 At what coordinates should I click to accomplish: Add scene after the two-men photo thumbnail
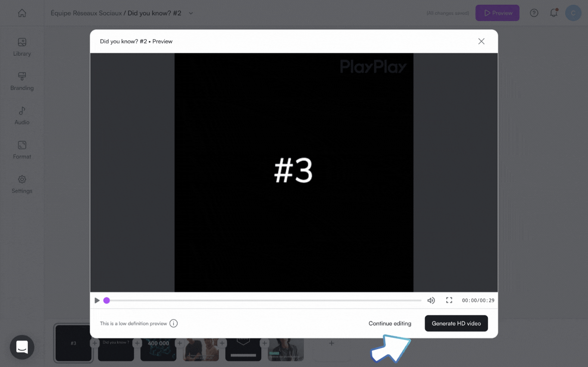(x=222, y=343)
